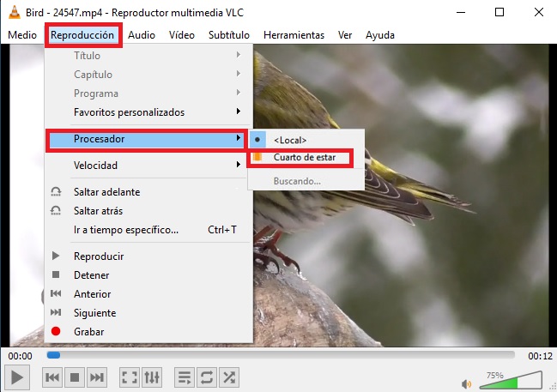The height and width of the screenshot is (392, 557).
Task: Choose Cuarto de estar renderer
Action: [310, 158]
